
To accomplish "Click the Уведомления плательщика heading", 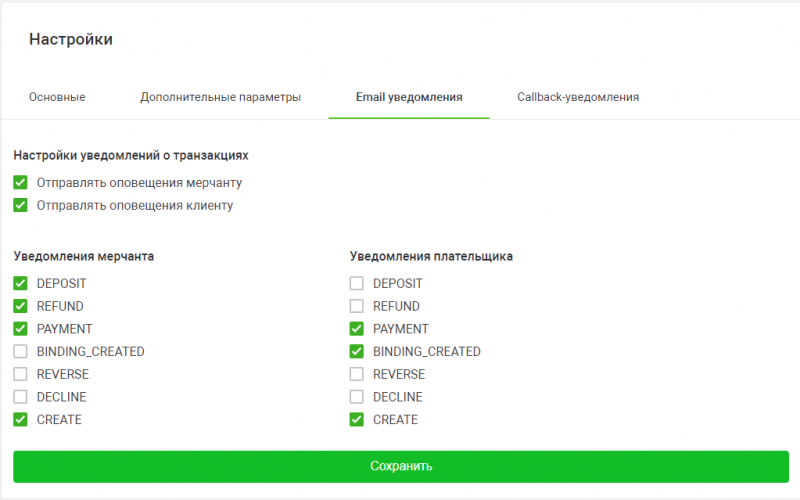I will pyautogui.click(x=431, y=256).
